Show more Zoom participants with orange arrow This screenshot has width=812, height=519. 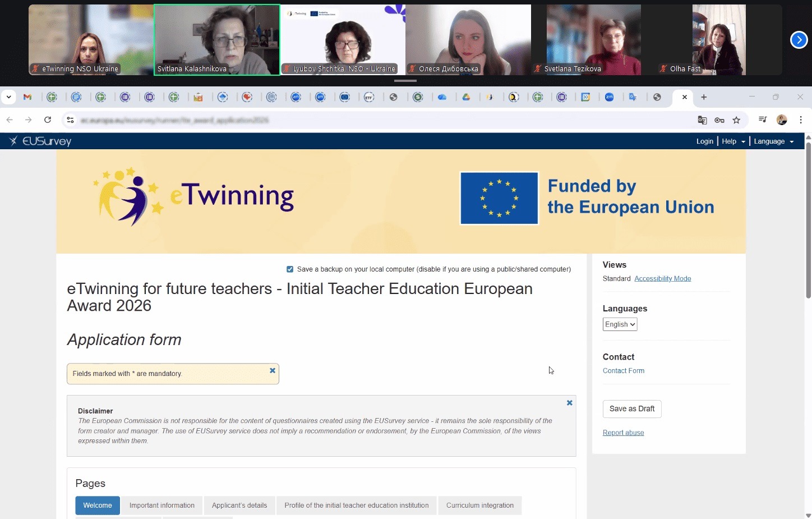799,39
